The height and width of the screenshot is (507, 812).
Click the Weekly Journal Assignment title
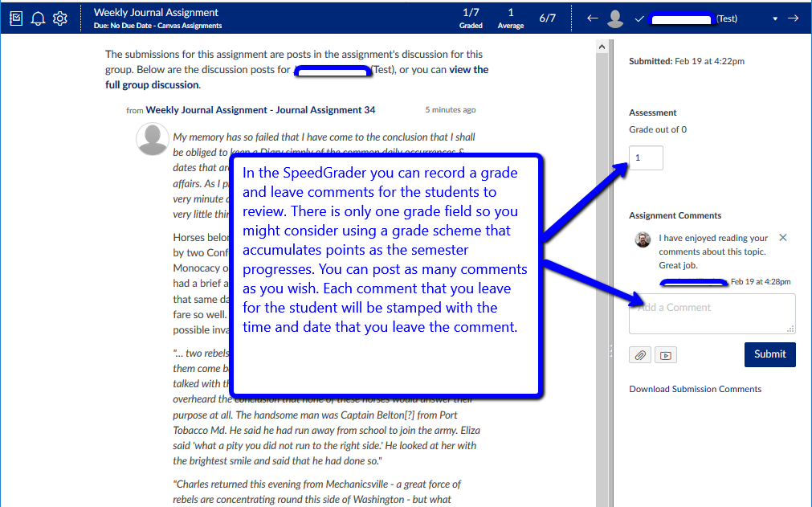tap(156, 12)
